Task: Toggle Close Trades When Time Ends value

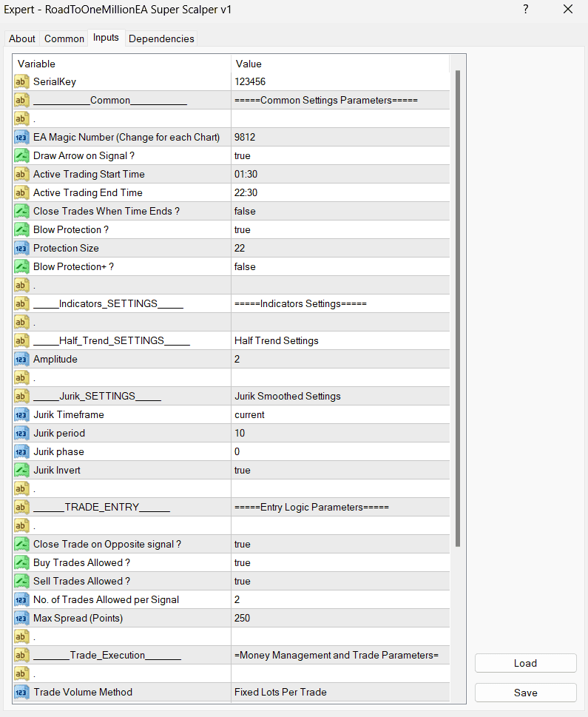Action: click(x=340, y=211)
